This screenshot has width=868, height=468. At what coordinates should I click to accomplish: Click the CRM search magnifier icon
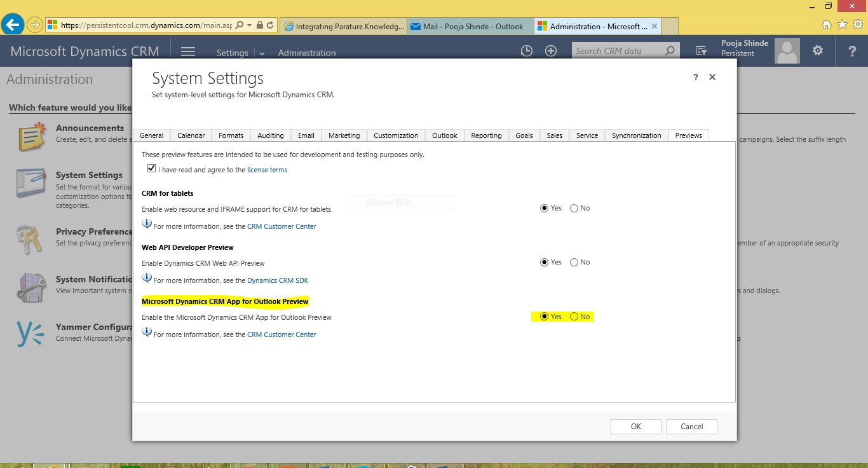[x=670, y=51]
